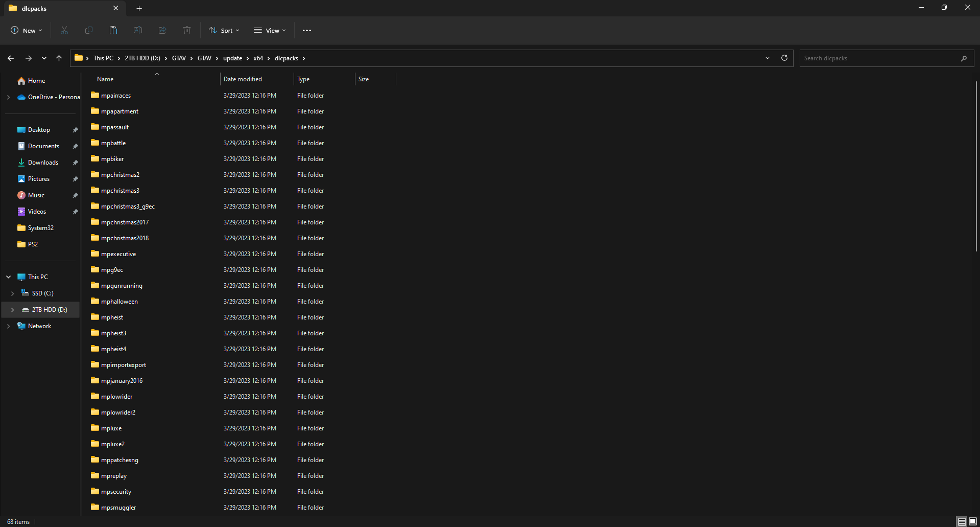The height and width of the screenshot is (527, 980).
Task: Click the Share icon in the toolbar
Action: tap(162, 30)
